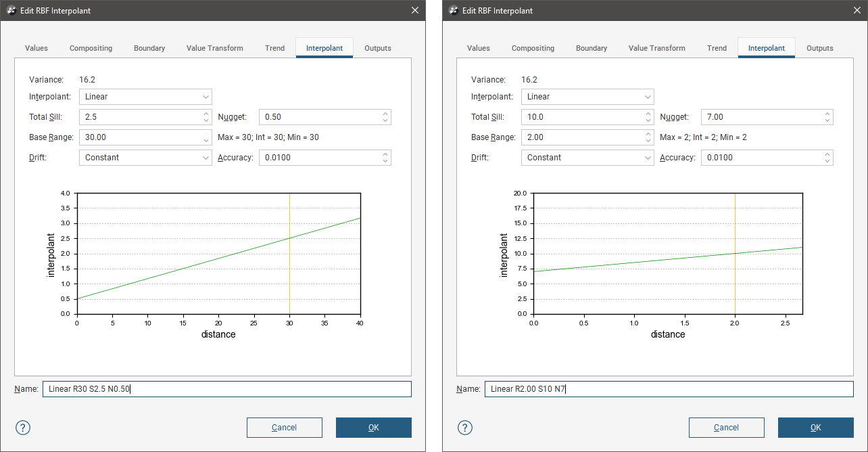Click the Name field containing Linear R30 S2.5 N0.50

coord(226,389)
